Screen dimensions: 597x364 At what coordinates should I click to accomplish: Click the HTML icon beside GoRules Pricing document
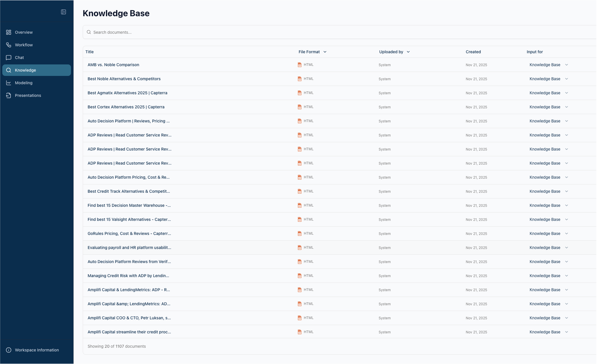coord(299,233)
